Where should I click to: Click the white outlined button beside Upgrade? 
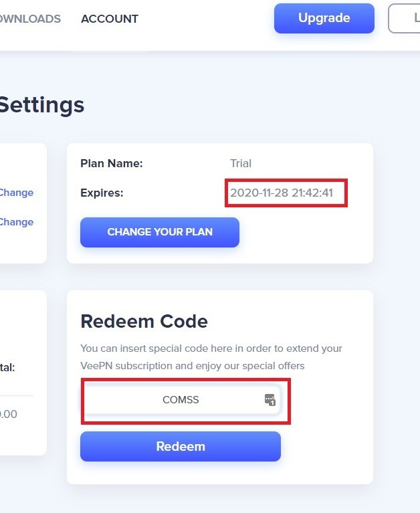click(404, 18)
